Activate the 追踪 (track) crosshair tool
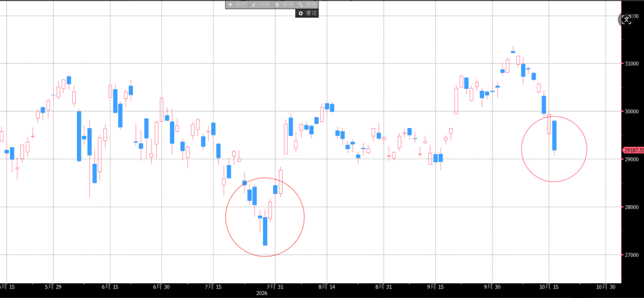Viewport: 644px width, 298px height. point(237,5)
